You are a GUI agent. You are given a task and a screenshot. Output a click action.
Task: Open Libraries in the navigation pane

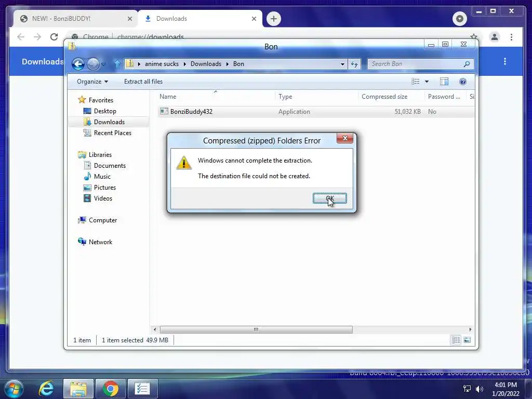pyautogui.click(x=100, y=155)
